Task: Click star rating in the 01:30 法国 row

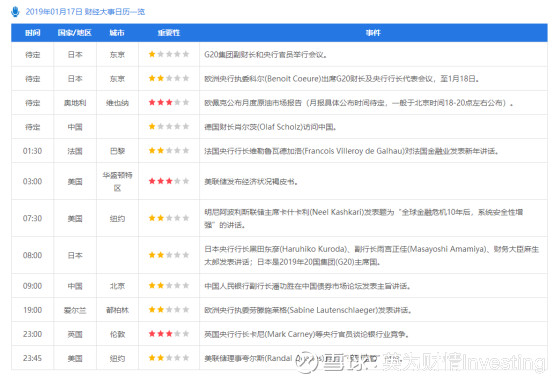Action: coord(169,151)
